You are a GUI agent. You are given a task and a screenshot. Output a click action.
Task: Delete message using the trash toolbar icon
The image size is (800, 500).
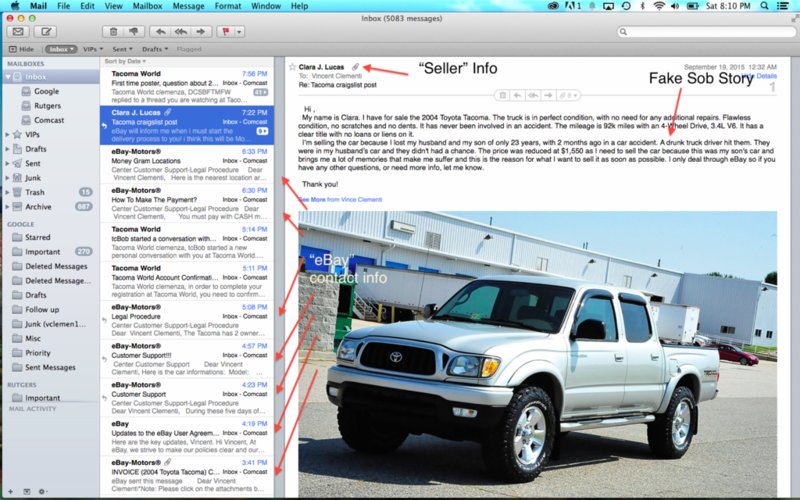pos(113,32)
